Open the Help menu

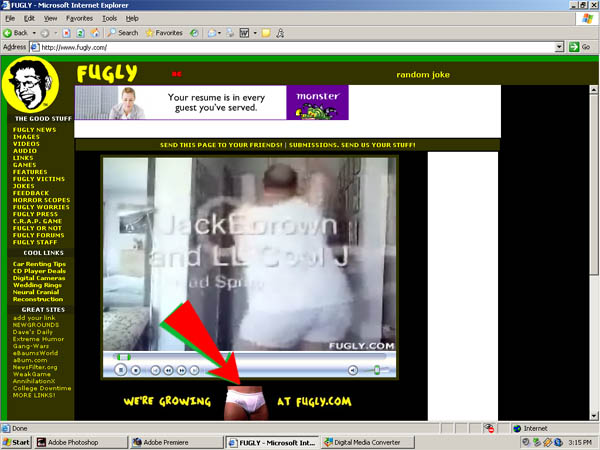pyautogui.click(x=132, y=18)
